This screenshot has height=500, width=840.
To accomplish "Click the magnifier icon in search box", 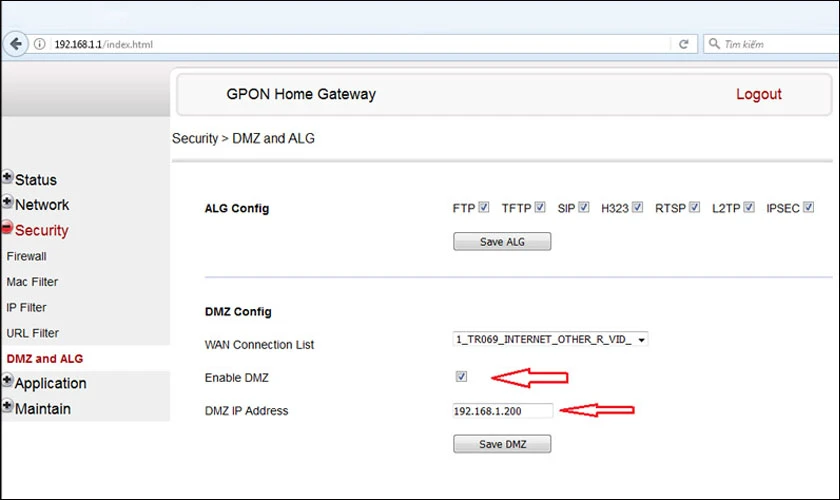I will tap(714, 43).
